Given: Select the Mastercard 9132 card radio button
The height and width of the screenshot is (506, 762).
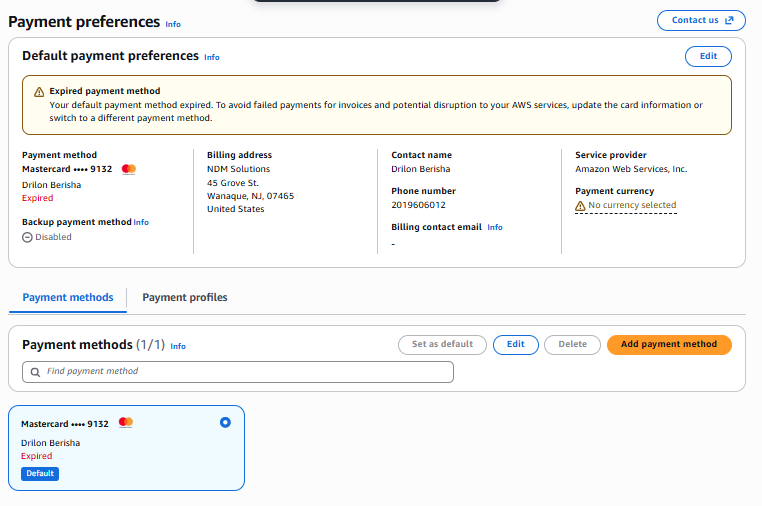Looking at the screenshot, I should pos(225,422).
